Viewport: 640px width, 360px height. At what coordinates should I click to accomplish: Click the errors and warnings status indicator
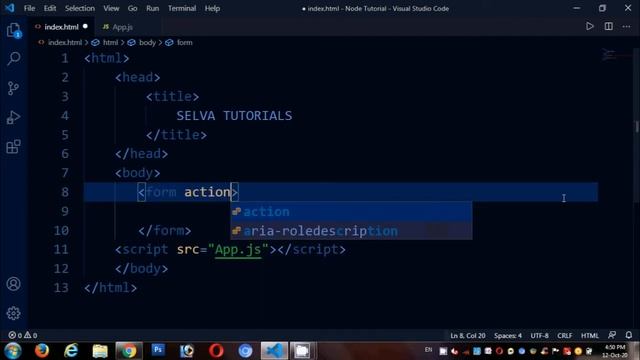click(23, 335)
